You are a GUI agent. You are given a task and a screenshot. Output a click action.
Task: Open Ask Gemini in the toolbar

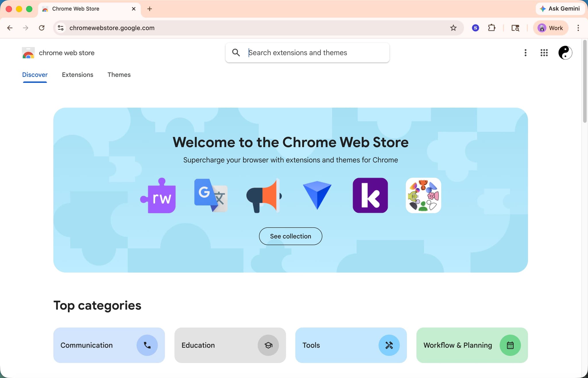tap(560, 9)
